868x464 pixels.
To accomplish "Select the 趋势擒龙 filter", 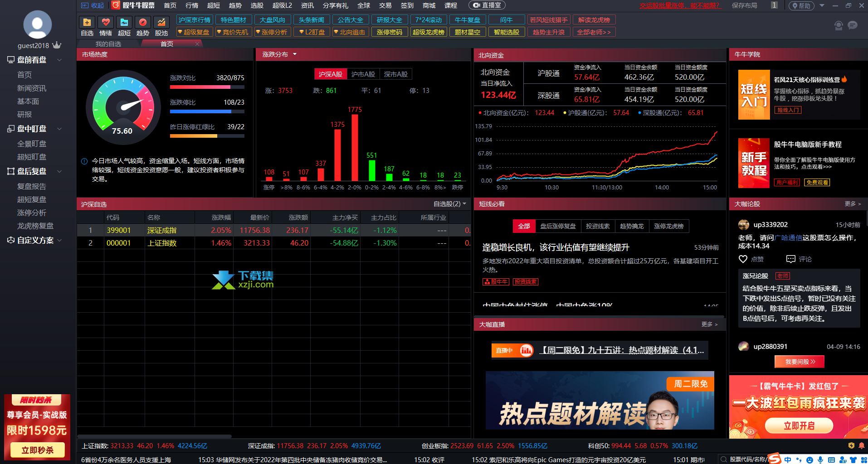I will [x=632, y=226].
